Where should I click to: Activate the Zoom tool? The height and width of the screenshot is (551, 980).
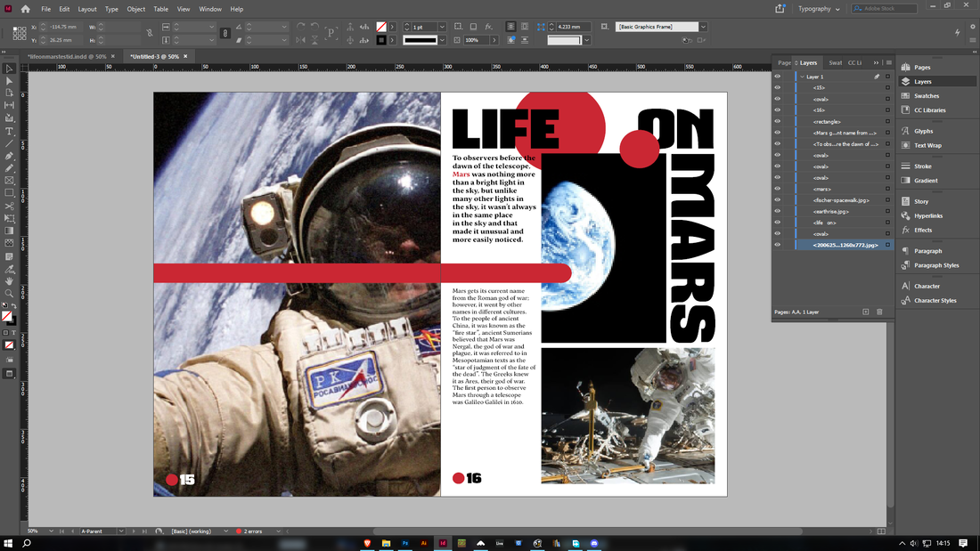click(10, 294)
